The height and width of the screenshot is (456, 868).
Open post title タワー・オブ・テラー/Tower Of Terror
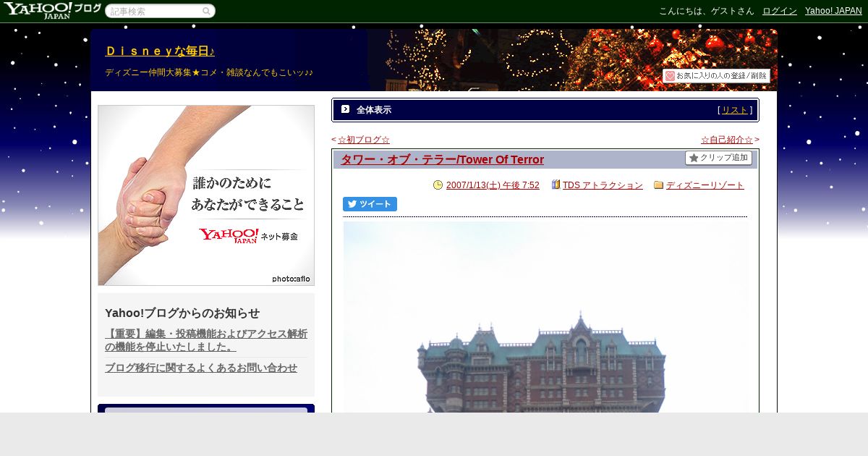(x=442, y=159)
